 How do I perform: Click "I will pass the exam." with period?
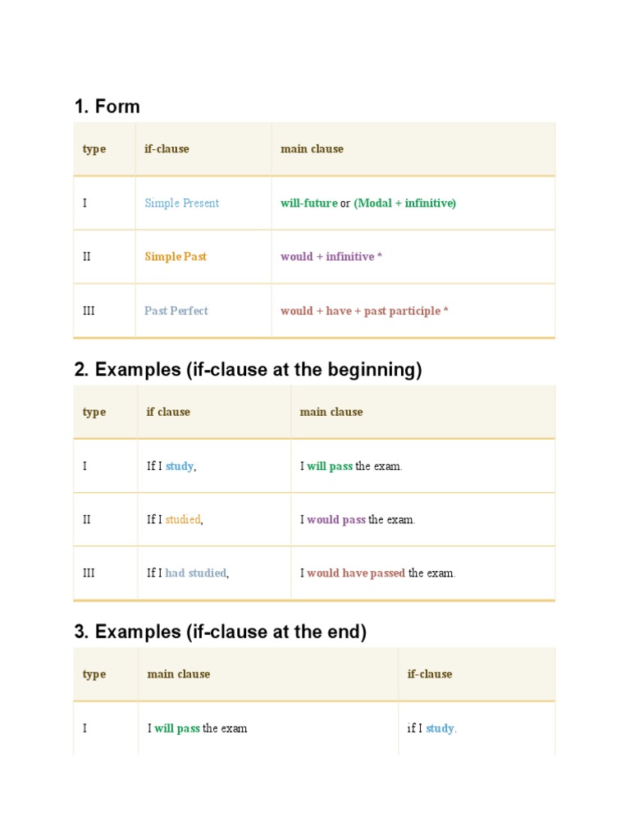[351, 466]
